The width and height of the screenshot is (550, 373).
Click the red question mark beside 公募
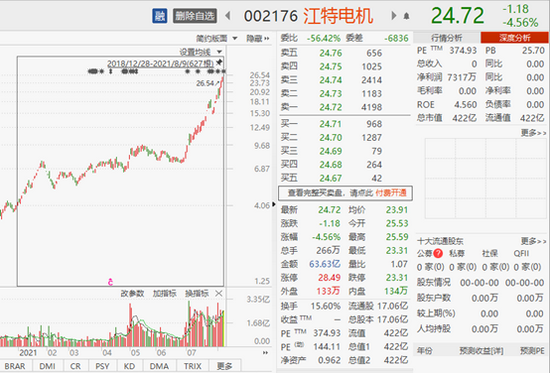click(x=438, y=253)
